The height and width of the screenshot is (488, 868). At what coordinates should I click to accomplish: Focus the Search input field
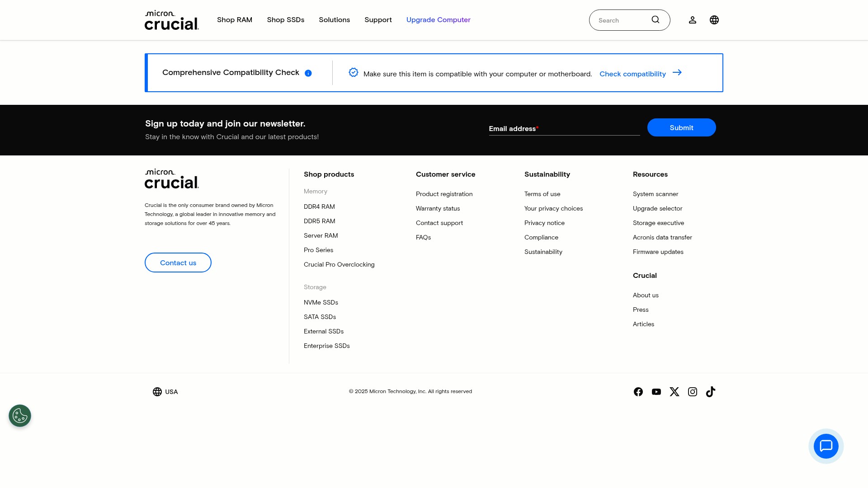[623, 20]
